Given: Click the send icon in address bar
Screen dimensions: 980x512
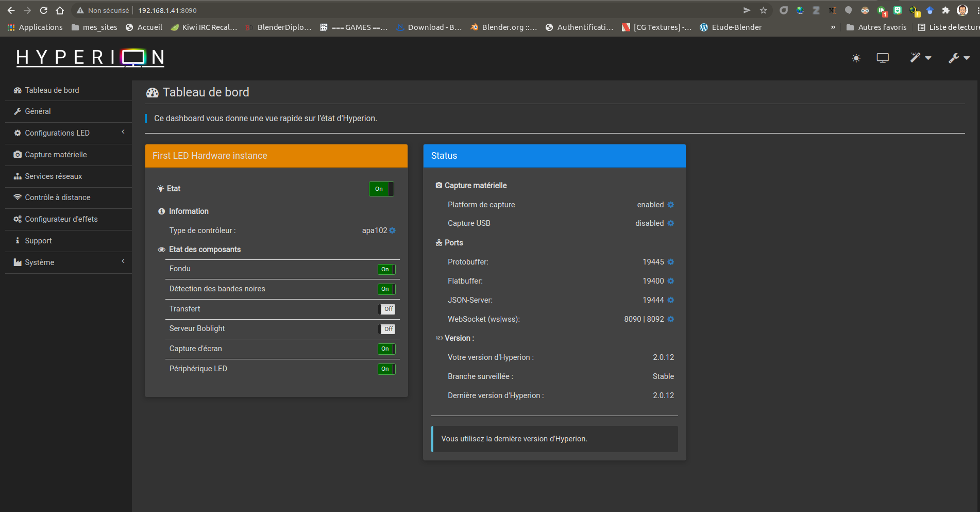Looking at the screenshot, I should (747, 10).
